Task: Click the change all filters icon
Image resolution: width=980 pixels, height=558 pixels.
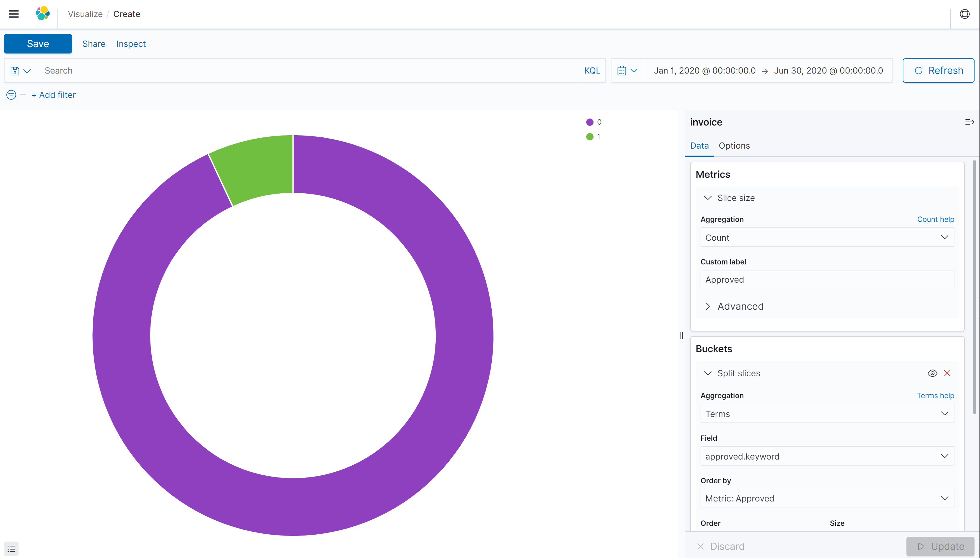Action: pos(11,95)
